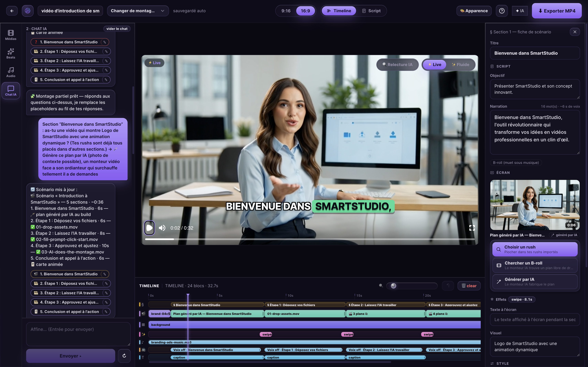Click the Titre input field
The height and width of the screenshot is (367, 588).
535,53
